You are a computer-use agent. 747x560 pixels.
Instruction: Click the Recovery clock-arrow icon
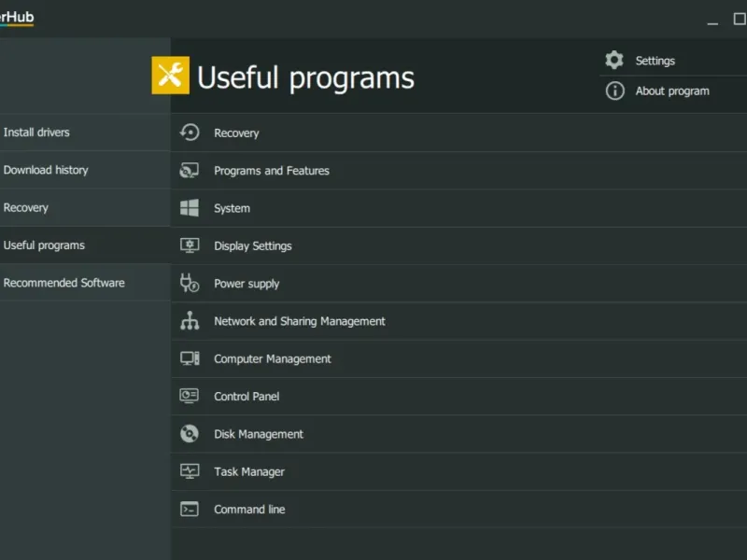coord(190,133)
